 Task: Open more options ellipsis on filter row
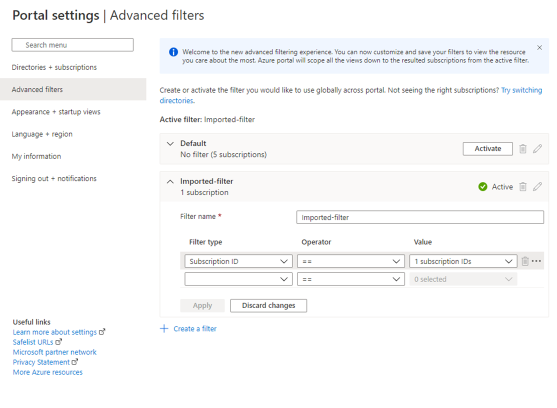[x=536, y=261]
